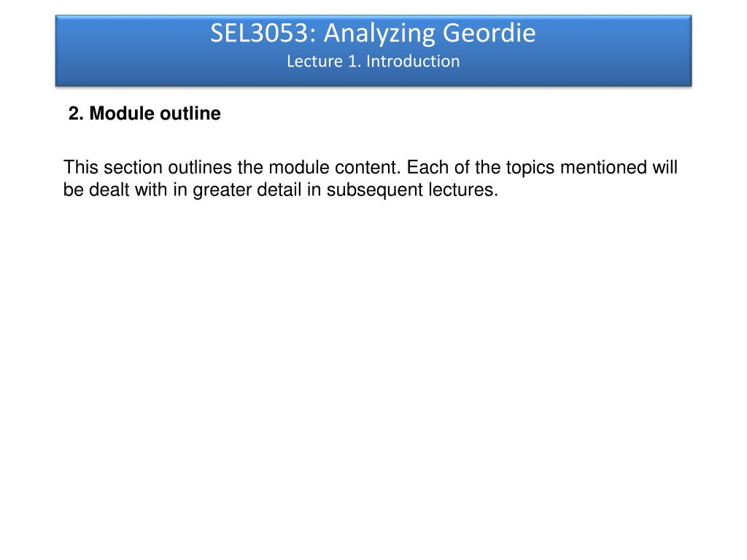Select the 'Lecture 1. Introduction' subtitle
The image size is (747, 560).
pos(373,61)
